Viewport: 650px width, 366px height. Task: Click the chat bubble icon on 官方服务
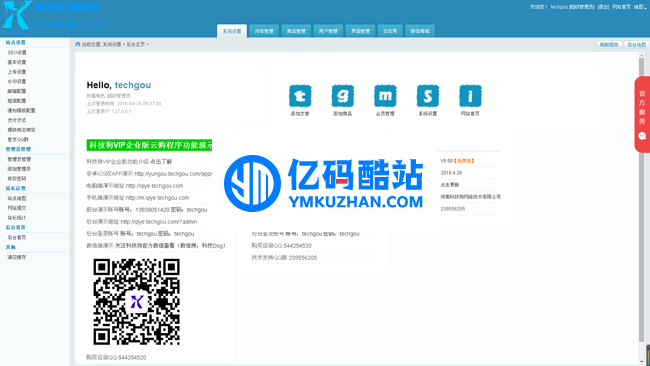643,136
